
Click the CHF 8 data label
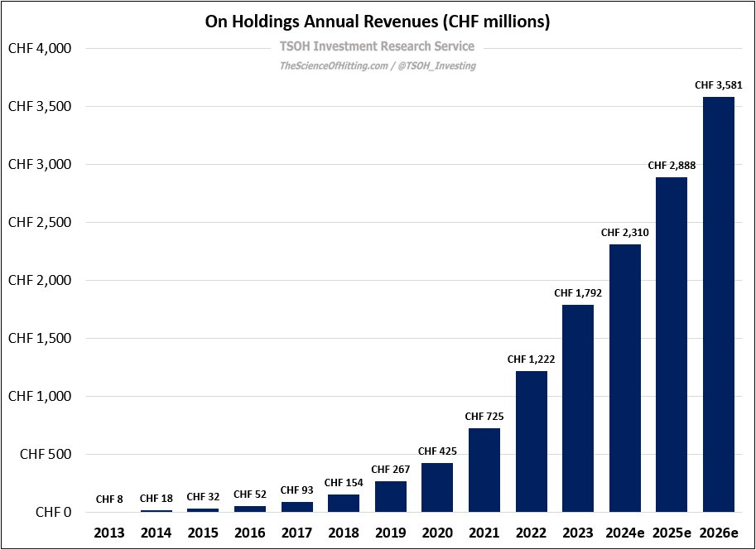(109, 499)
